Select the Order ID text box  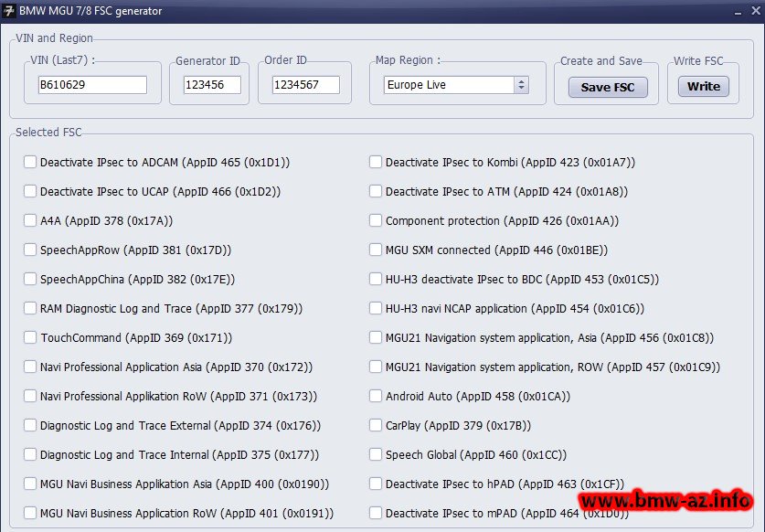[x=305, y=85]
